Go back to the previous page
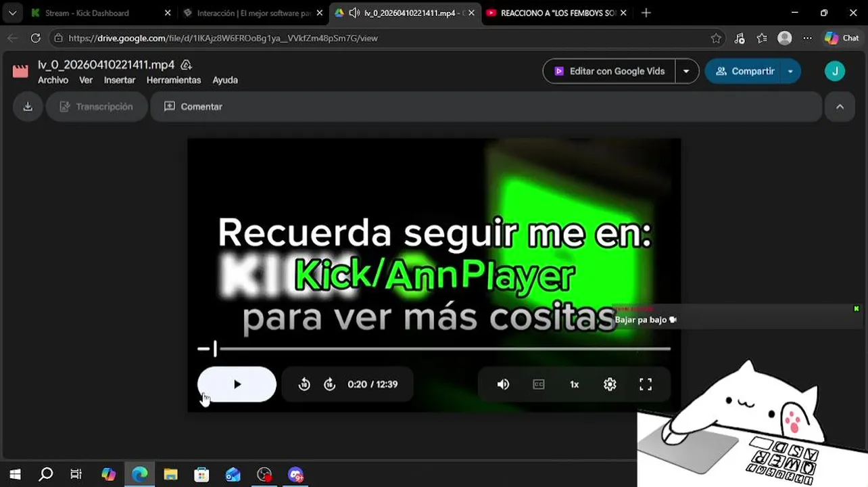The height and width of the screenshot is (487, 868). [12, 39]
